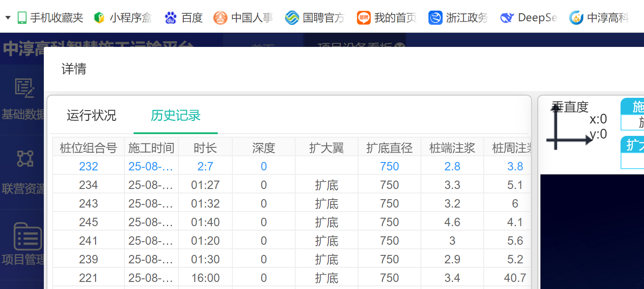Click the 小程序盒 bookmark icon
644x289 pixels.
(99, 18)
